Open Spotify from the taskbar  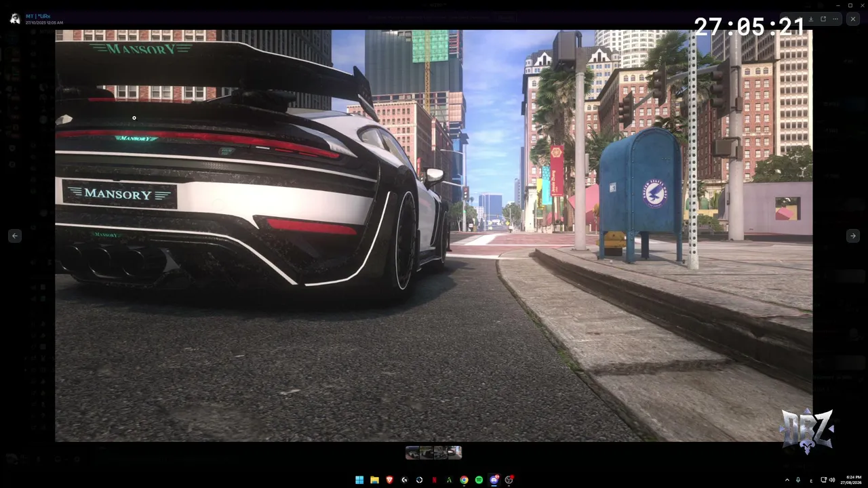(x=479, y=480)
